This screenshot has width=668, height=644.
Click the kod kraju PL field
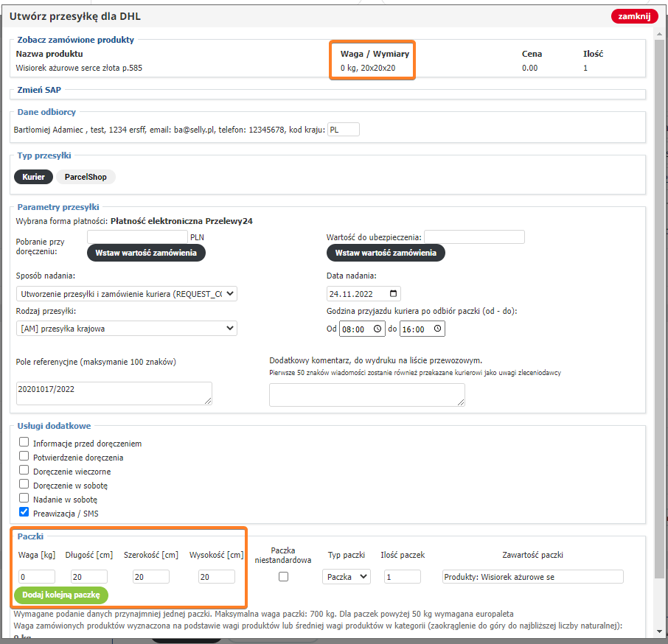343,130
